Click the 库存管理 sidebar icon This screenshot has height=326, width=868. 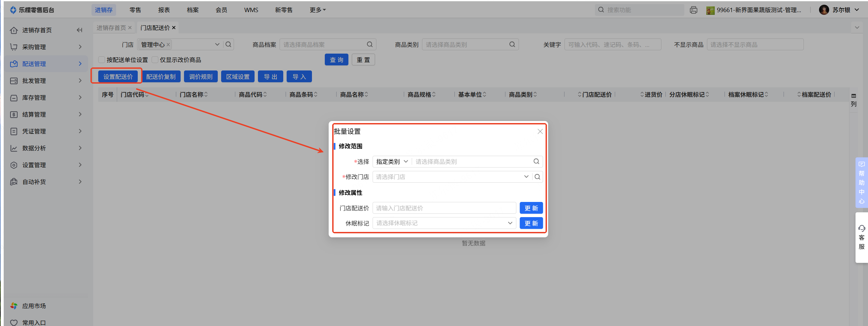tap(14, 98)
